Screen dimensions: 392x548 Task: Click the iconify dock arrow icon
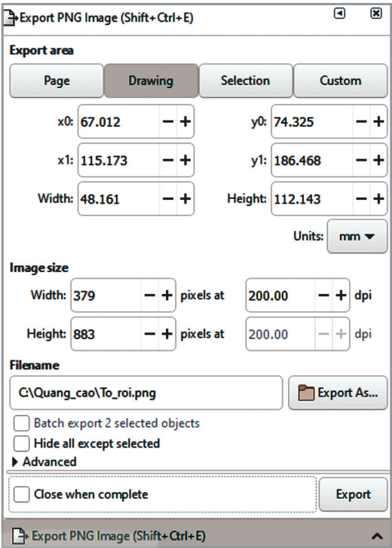pyautogui.click(x=339, y=14)
